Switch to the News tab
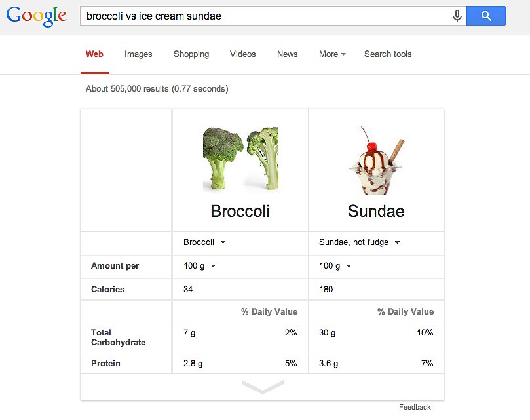This screenshot has width=530, height=420. (287, 54)
